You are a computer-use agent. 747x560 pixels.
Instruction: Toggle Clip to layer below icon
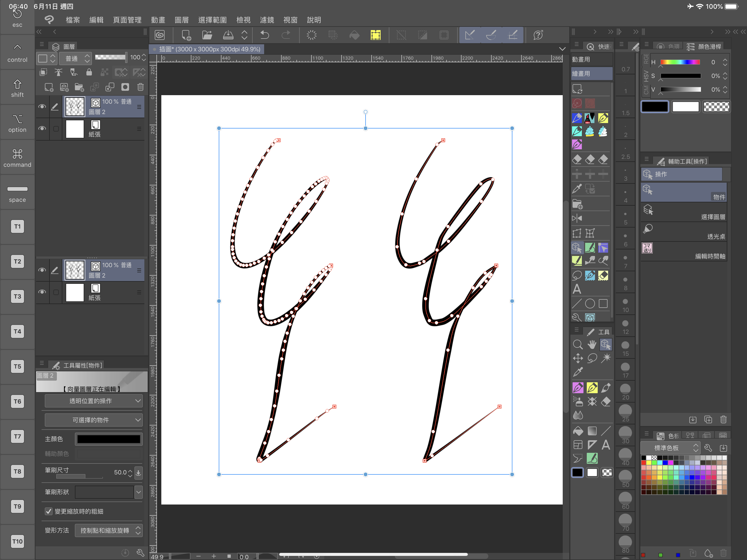point(43,72)
